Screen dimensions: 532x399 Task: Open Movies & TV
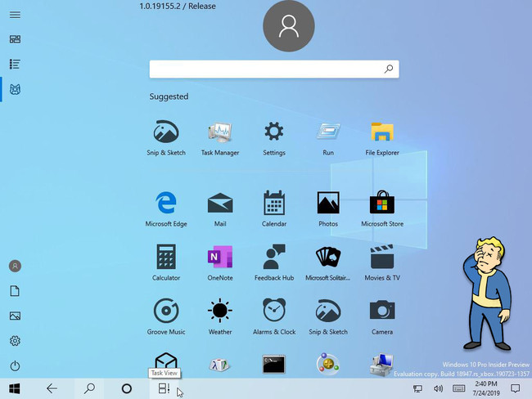click(382, 262)
